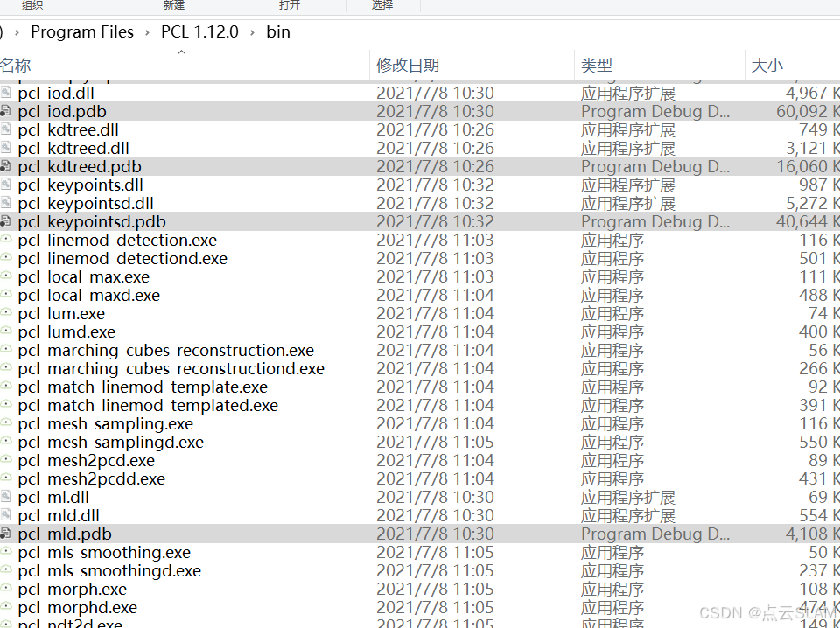
Task: Click 应用程序扩展 type of pcl ml.dll
Action: point(628,497)
